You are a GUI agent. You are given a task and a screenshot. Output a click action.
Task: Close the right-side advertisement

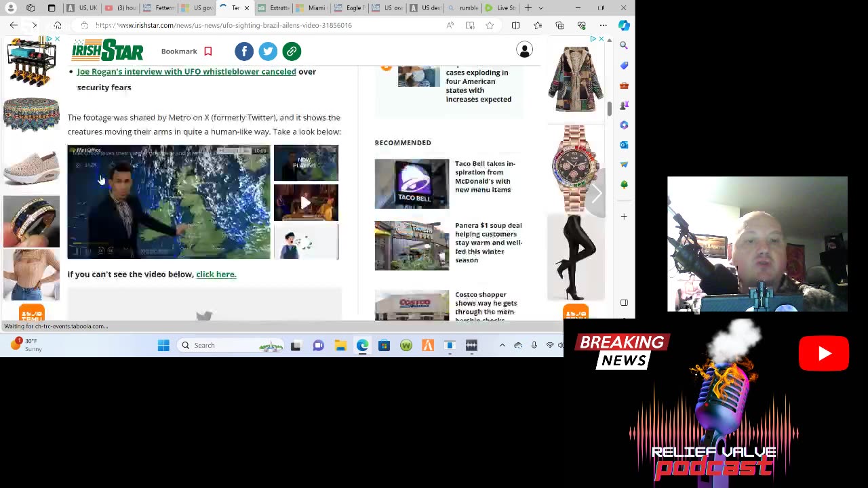point(601,39)
